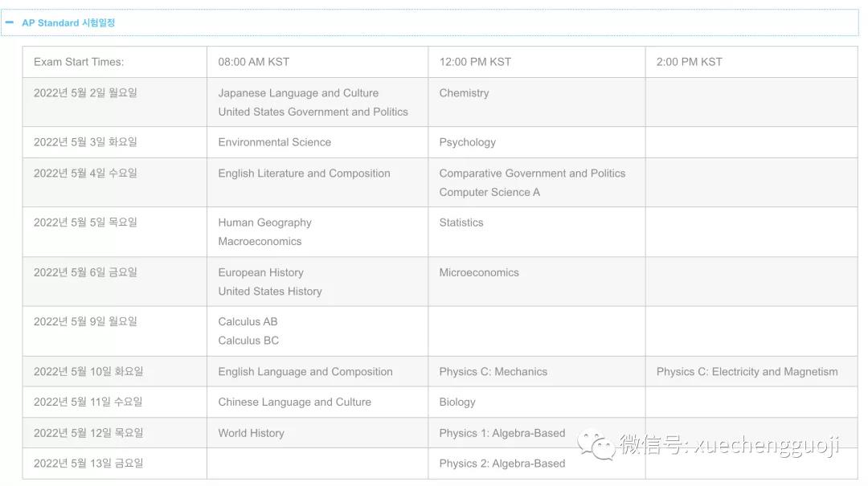Click the AP Standard 시험일정 header title
Image resolution: width=868 pixels, height=486 pixels.
point(68,22)
